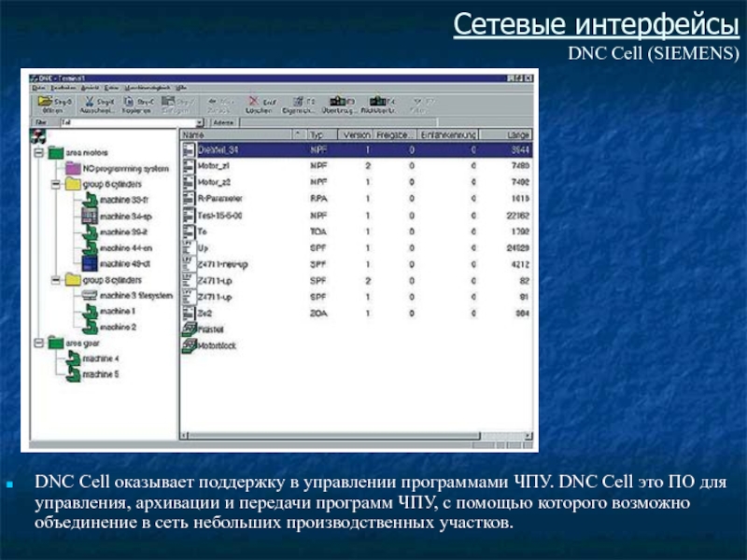Click the Übertragung (transfer) toolbar icon

point(338,101)
